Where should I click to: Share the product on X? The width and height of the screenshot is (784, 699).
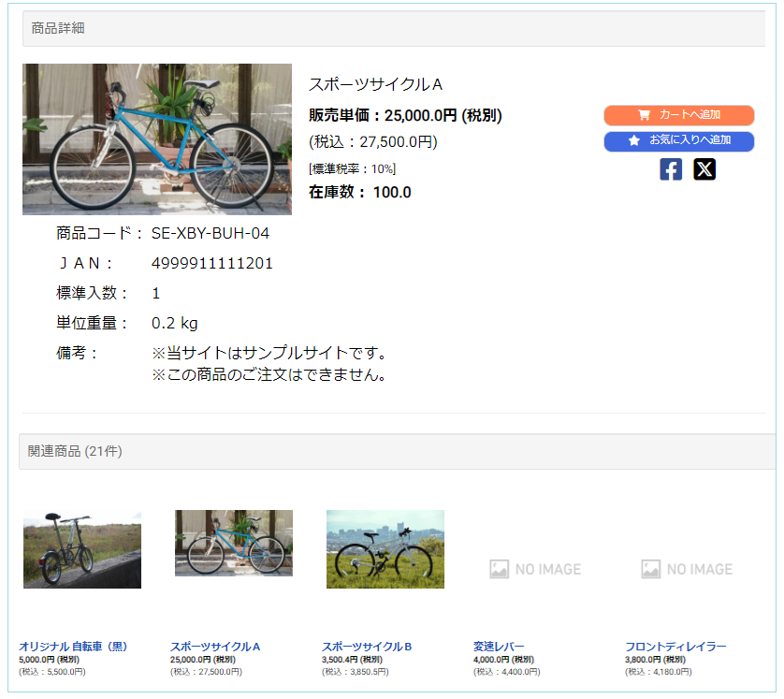pyautogui.click(x=704, y=169)
